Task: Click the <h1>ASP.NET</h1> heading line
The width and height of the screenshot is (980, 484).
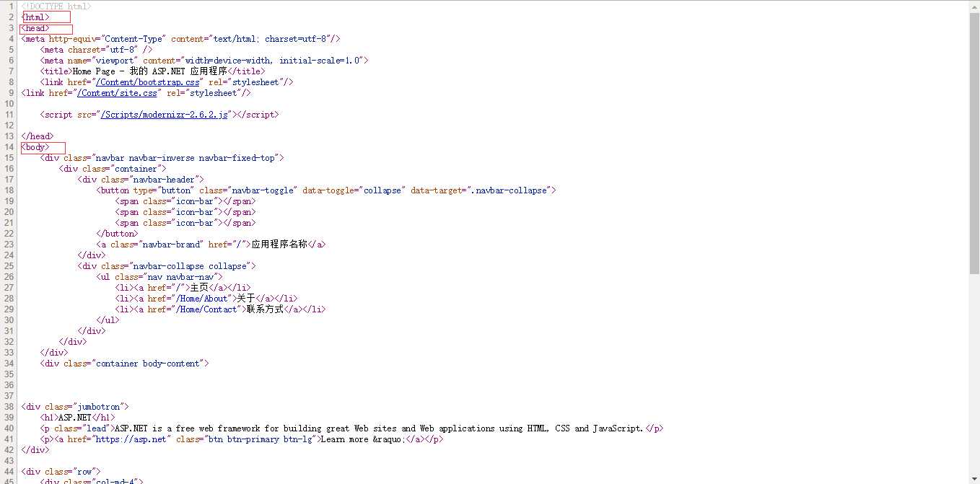Action: coord(78,418)
